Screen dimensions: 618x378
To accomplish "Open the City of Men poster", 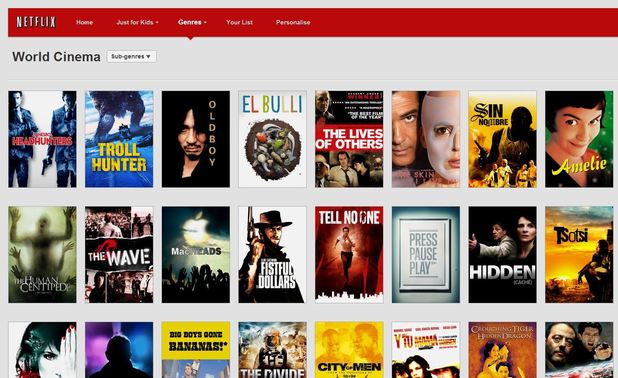I will [349, 350].
